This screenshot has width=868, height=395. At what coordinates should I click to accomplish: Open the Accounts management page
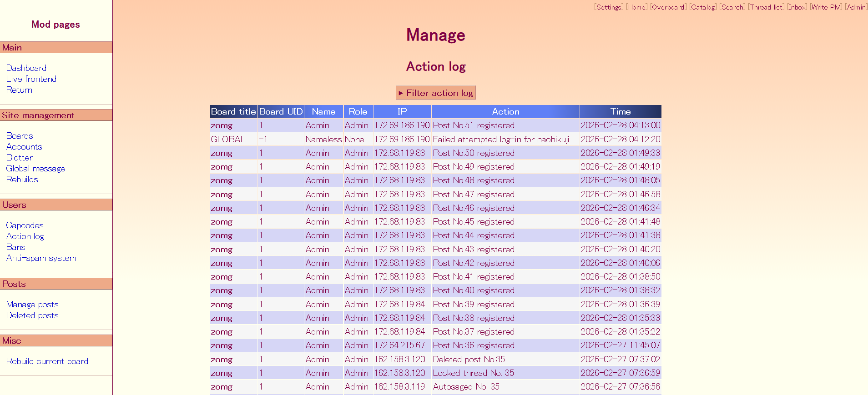[24, 147]
